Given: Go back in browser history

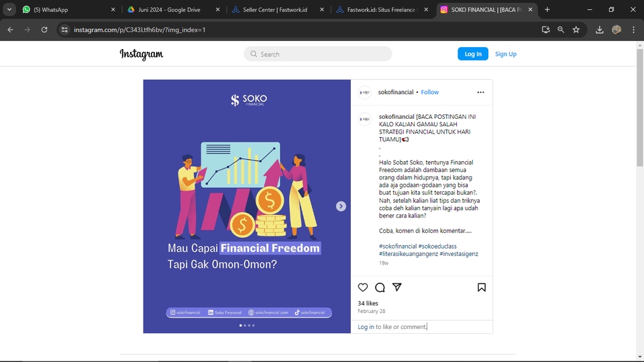Looking at the screenshot, I should [x=10, y=30].
